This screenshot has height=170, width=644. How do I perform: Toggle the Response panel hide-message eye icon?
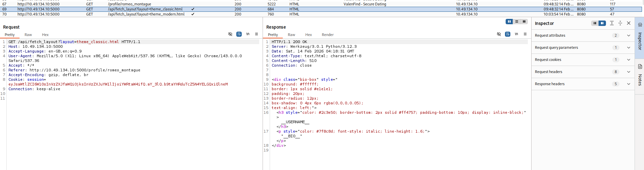coord(499,34)
